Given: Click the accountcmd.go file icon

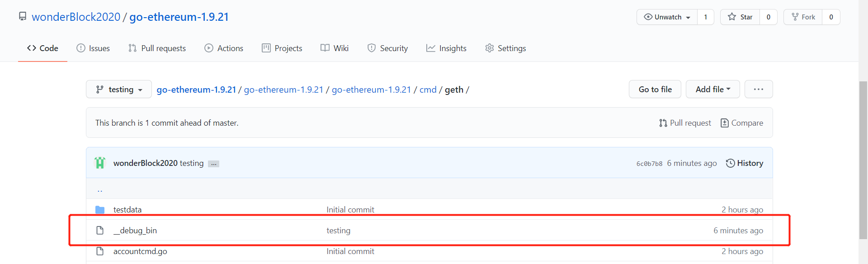Looking at the screenshot, I should [100, 251].
